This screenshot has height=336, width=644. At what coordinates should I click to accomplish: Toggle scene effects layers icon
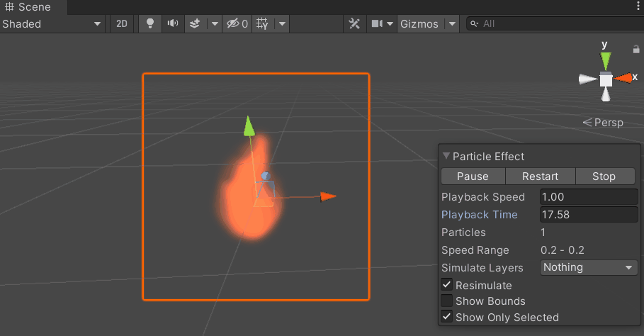pyautogui.click(x=195, y=24)
